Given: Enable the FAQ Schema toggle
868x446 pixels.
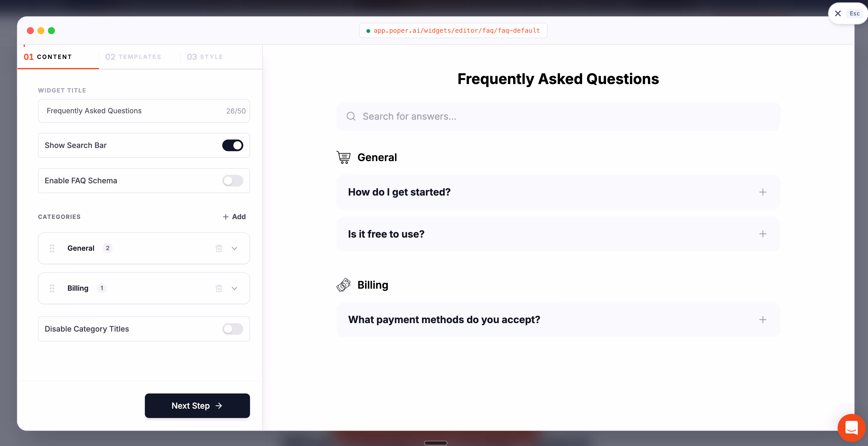Looking at the screenshot, I should point(232,181).
